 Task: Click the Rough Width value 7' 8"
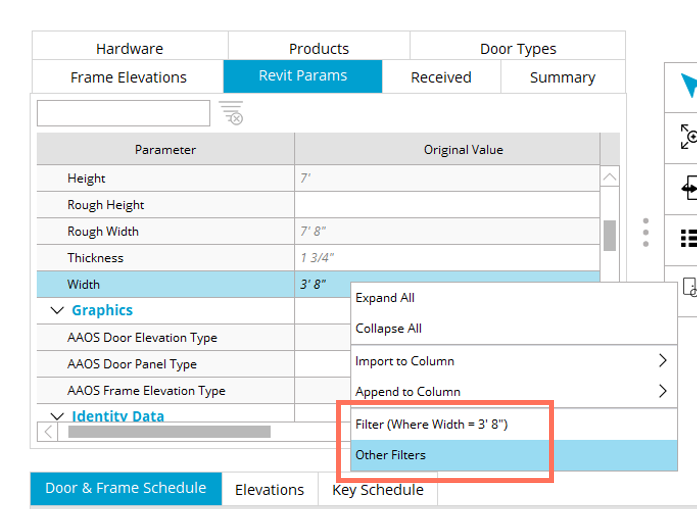313,232
